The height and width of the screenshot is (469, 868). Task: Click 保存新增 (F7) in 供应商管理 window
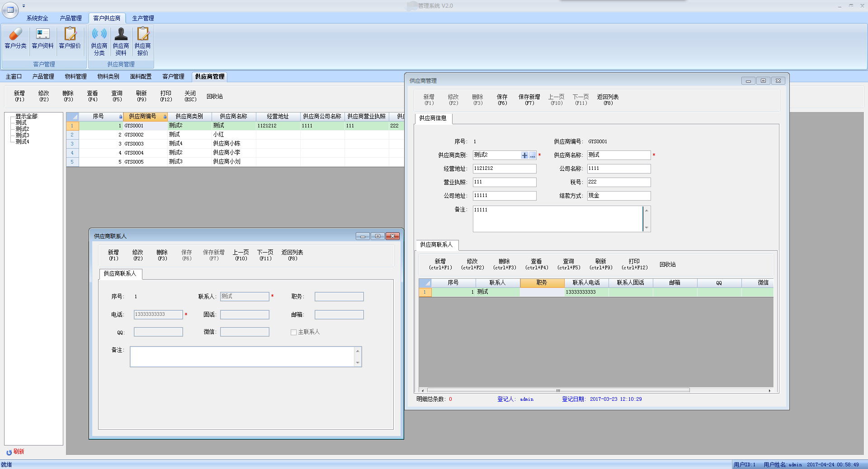529,99
